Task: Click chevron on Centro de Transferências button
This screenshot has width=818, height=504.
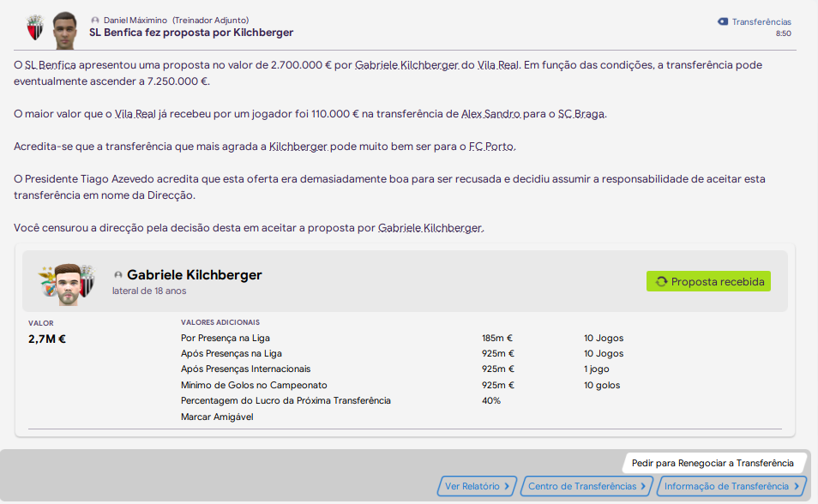Action: pos(643,486)
